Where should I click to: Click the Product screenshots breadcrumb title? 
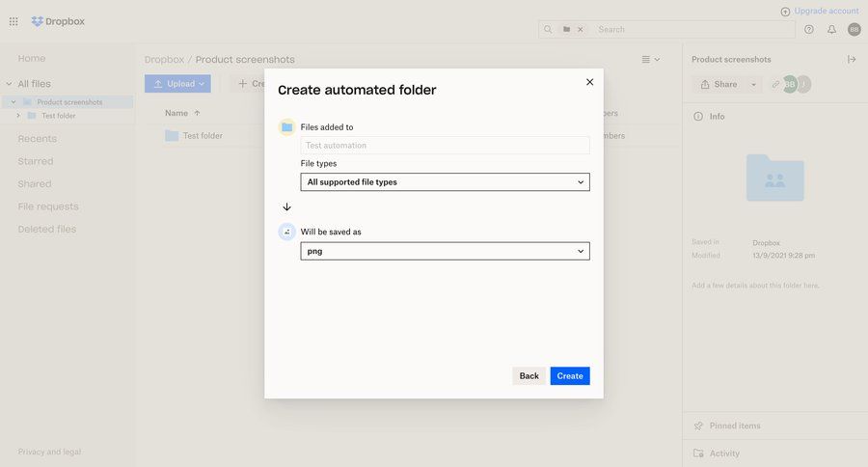[x=245, y=59]
